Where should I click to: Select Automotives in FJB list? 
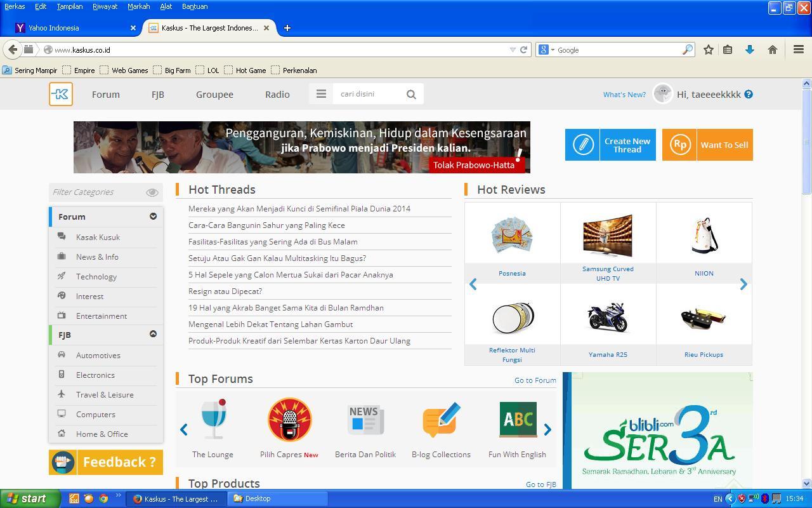point(98,355)
